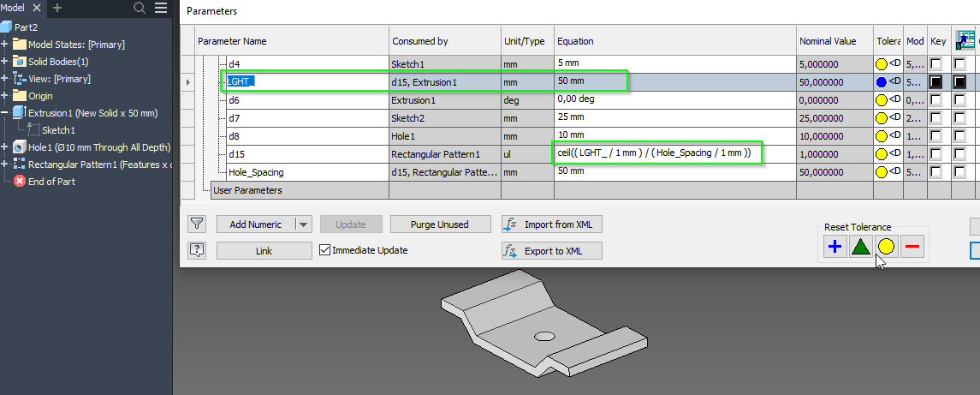
Task: Check the Key box for d6
Action: point(935,99)
